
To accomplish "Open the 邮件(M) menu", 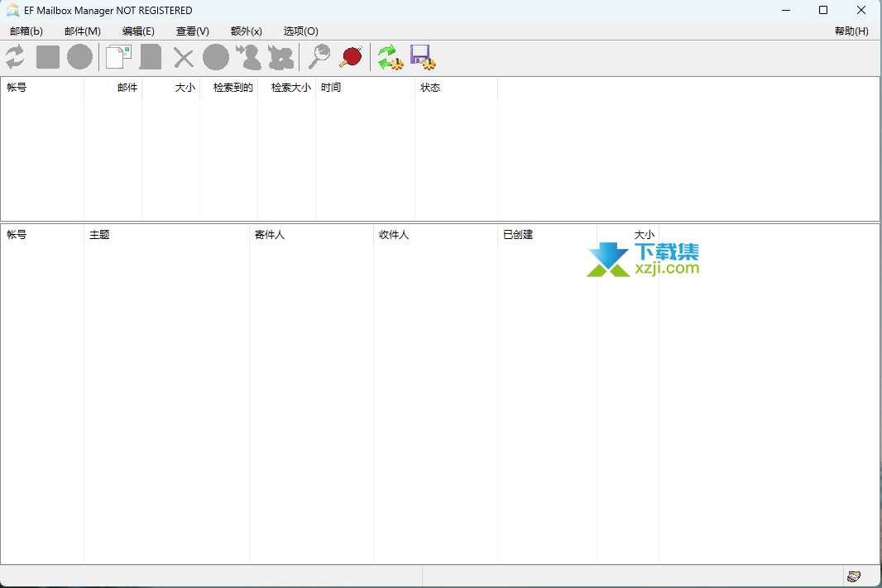I will point(83,31).
